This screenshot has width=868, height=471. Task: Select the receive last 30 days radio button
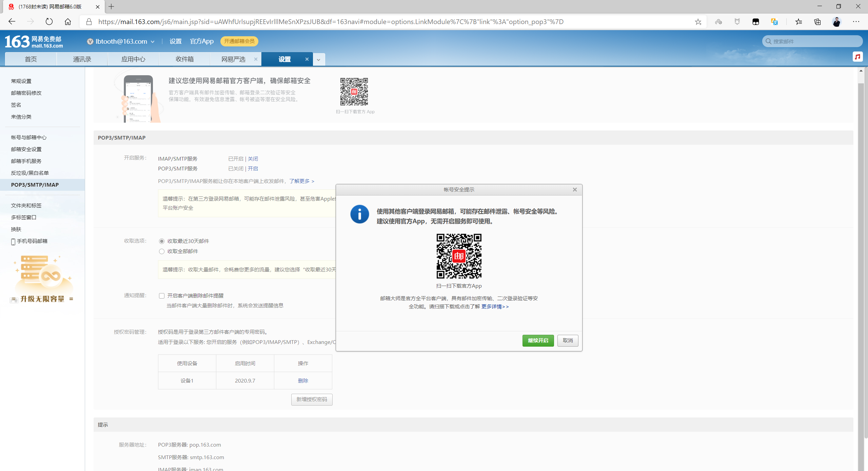click(162, 241)
